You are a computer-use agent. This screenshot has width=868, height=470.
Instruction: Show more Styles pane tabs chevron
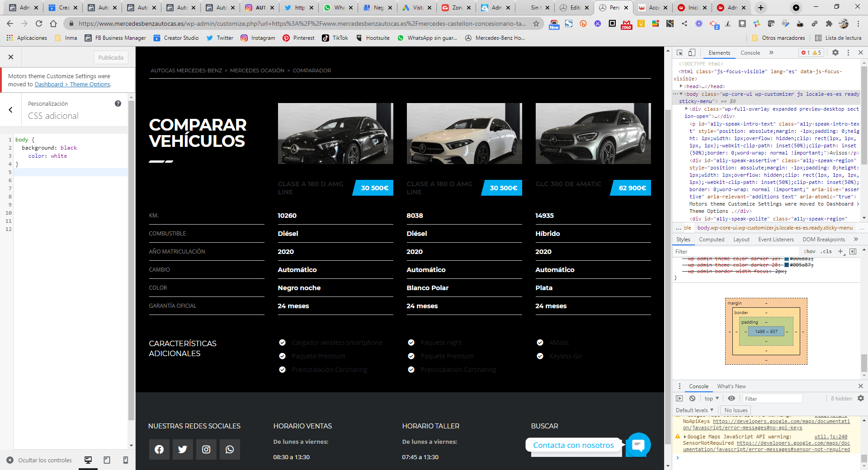[856, 240]
